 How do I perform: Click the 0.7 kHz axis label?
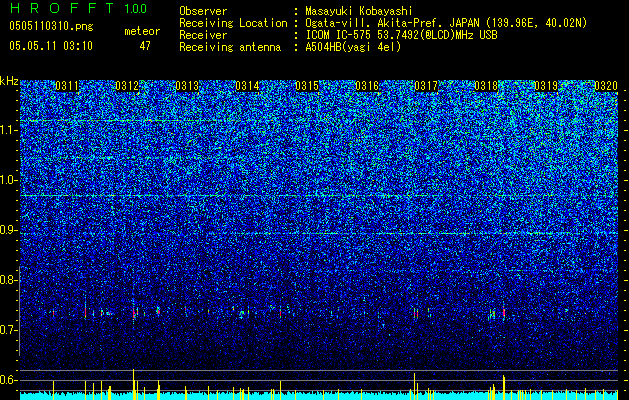pos(9,330)
